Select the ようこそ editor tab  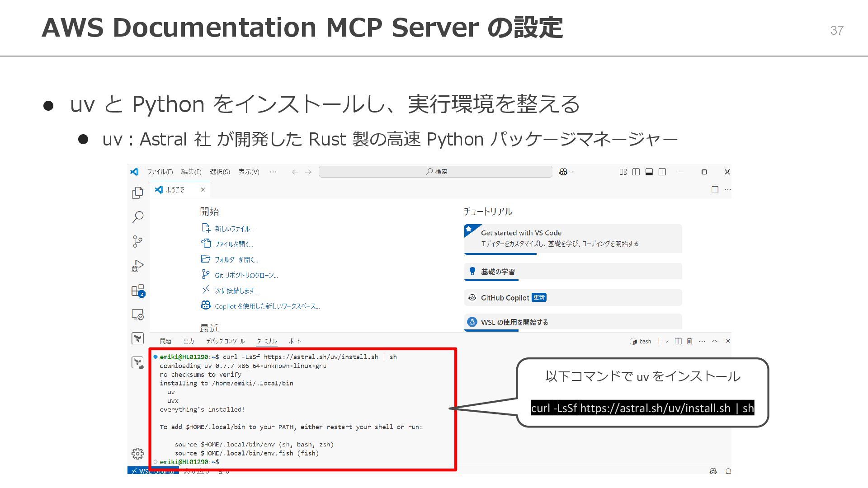click(181, 190)
